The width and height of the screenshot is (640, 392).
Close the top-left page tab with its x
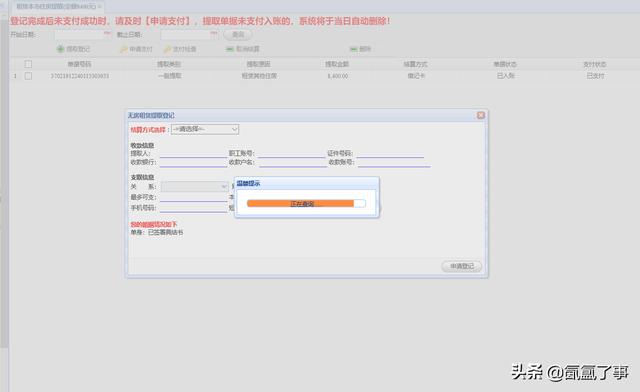[99, 7]
